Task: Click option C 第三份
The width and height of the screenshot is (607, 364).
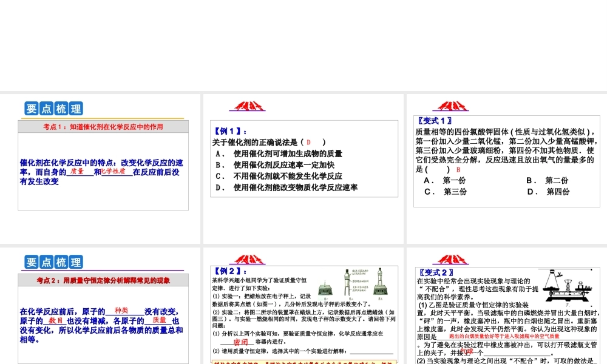Action: click(x=446, y=192)
